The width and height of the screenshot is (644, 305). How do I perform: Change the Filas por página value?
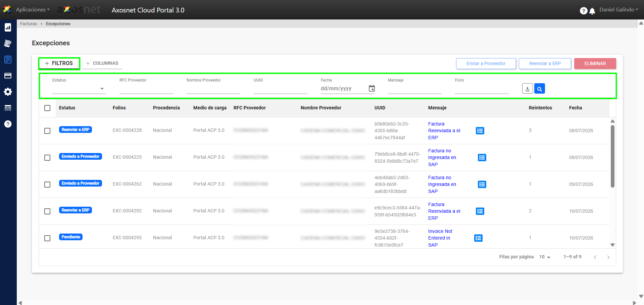click(x=545, y=257)
